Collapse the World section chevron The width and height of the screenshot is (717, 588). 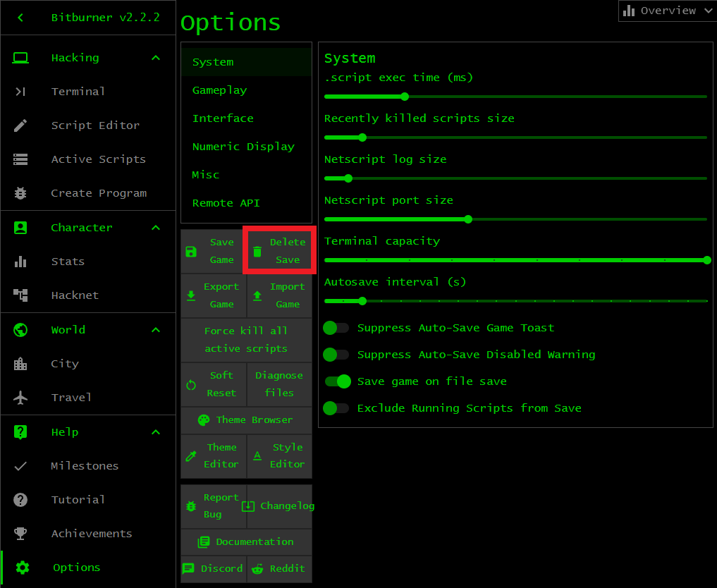point(156,330)
